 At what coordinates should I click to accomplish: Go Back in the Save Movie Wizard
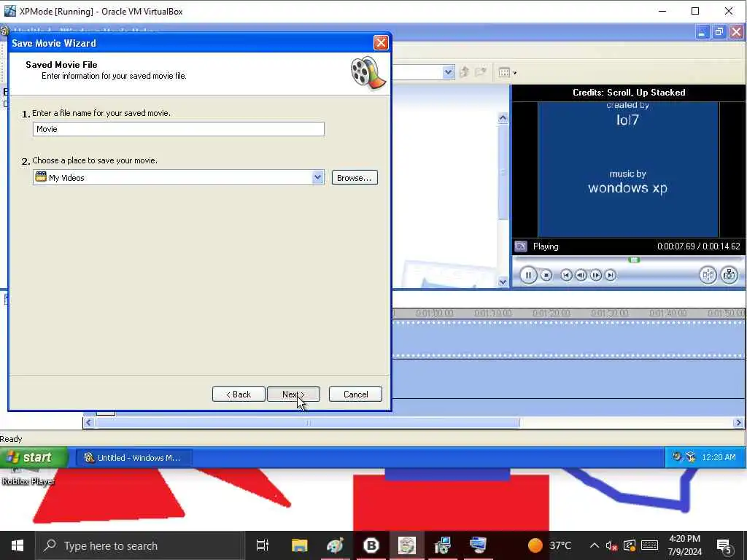tap(239, 394)
